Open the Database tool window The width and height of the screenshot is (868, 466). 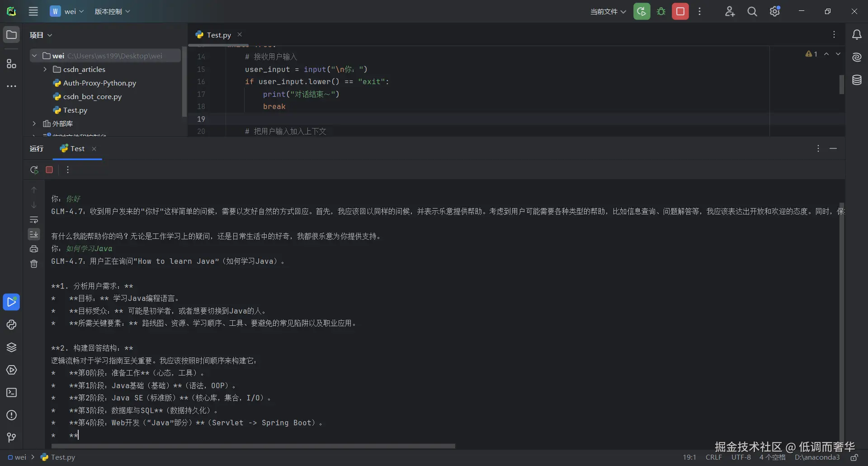[x=857, y=80]
